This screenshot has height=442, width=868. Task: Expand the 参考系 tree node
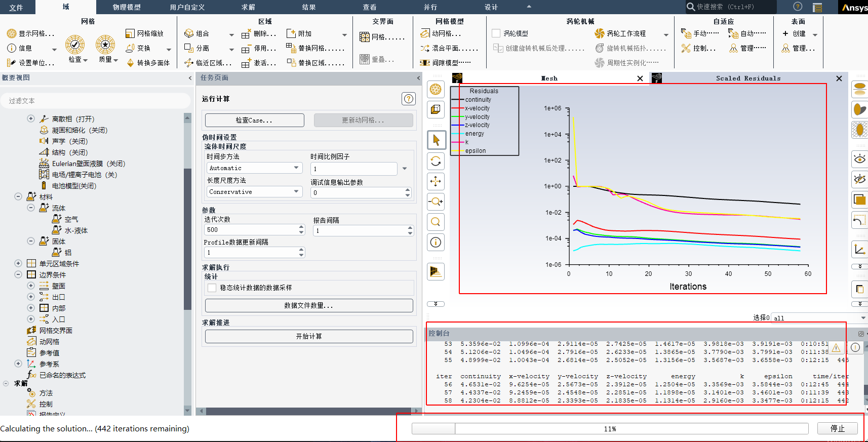(x=18, y=364)
